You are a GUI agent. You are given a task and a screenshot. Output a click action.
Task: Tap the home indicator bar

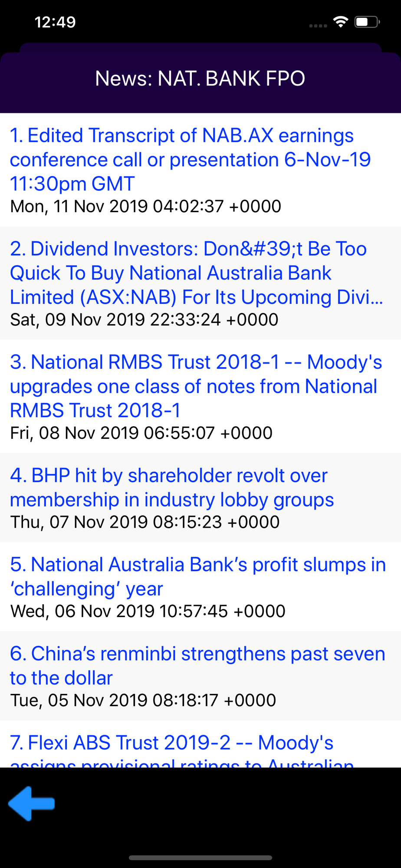tap(200, 858)
